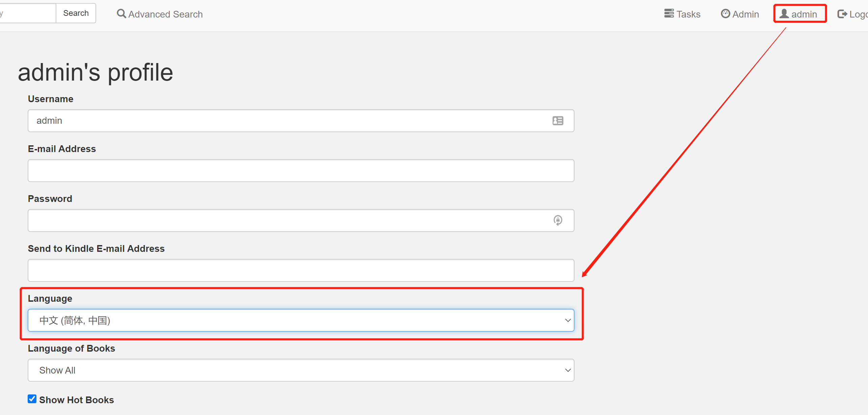The width and height of the screenshot is (868, 415).
Task: Click into the Password text field
Action: (x=301, y=220)
